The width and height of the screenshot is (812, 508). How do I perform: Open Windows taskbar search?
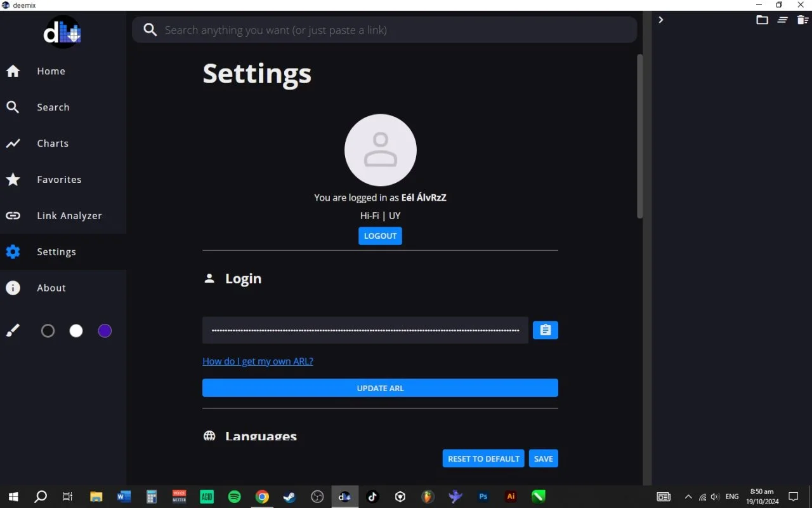click(x=41, y=497)
